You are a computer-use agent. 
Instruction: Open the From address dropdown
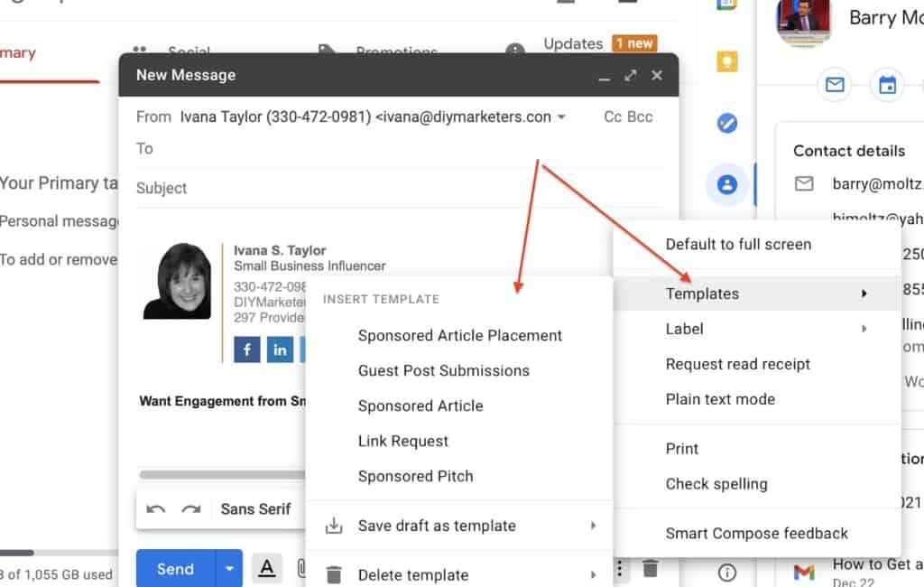(x=561, y=116)
